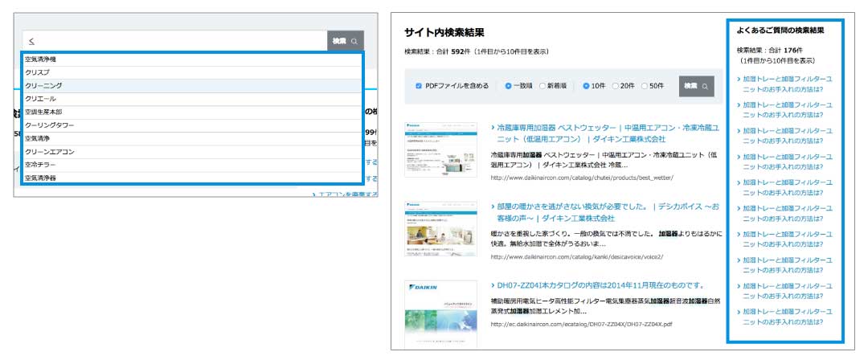Click the desicavoice/voice2 URL text
The width and height of the screenshot is (868, 360).
coord(577,257)
